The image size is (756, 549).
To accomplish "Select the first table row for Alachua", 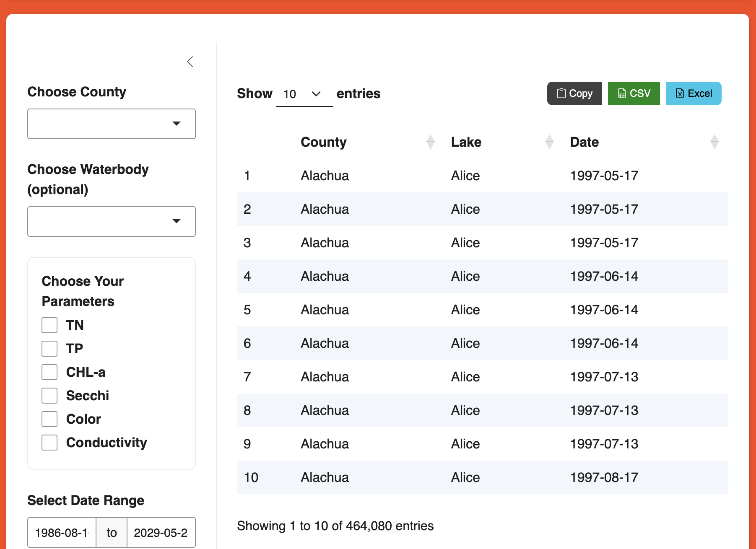I will tap(325, 176).
